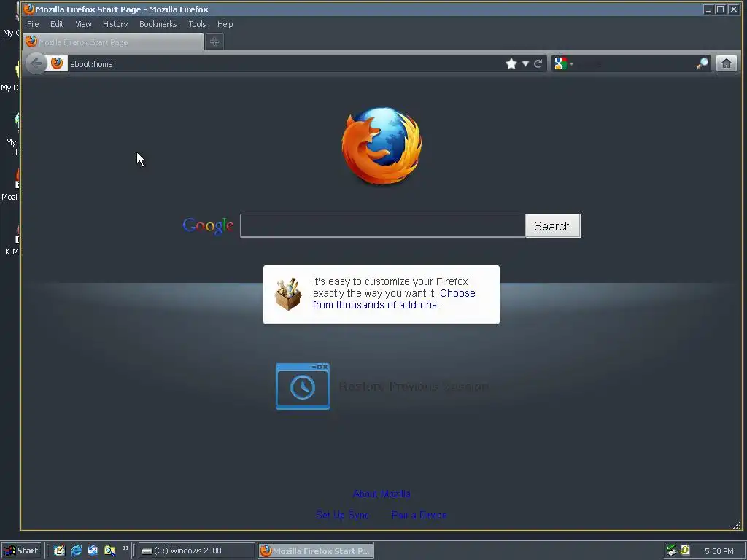
Task: Click the about:home address bar
Action: click(x=285, y=64)
